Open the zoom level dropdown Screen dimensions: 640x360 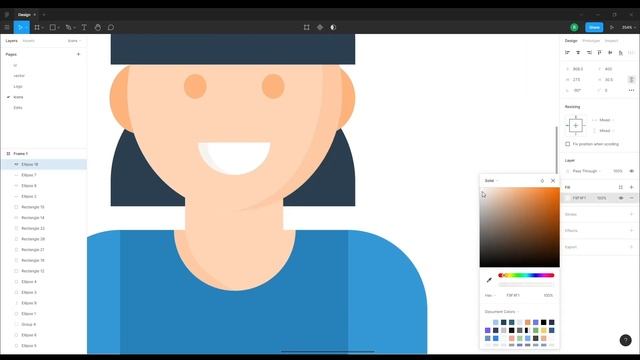coord(629,27)
